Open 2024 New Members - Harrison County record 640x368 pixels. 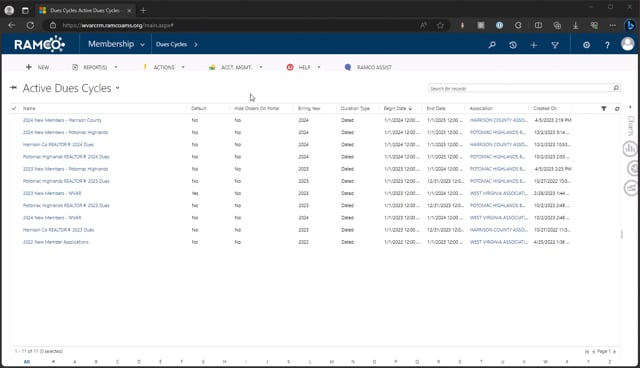click(62, 120)
